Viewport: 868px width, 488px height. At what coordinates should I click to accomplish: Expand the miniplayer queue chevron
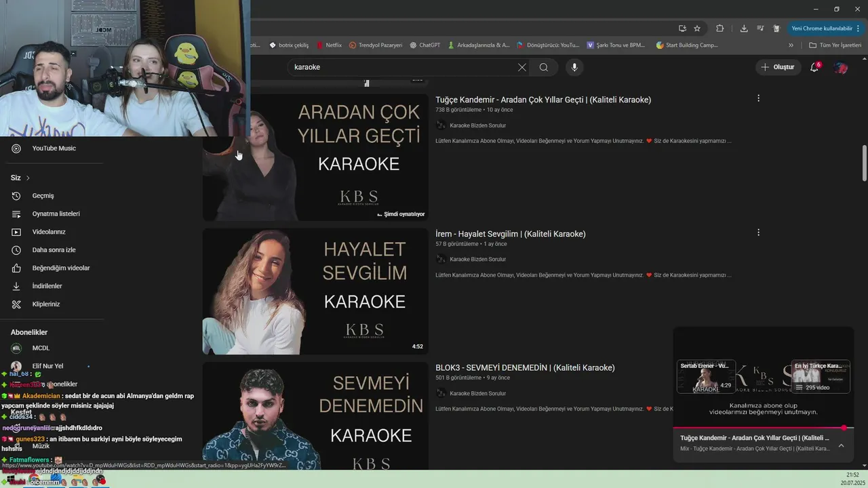click(x=841, y=445)
